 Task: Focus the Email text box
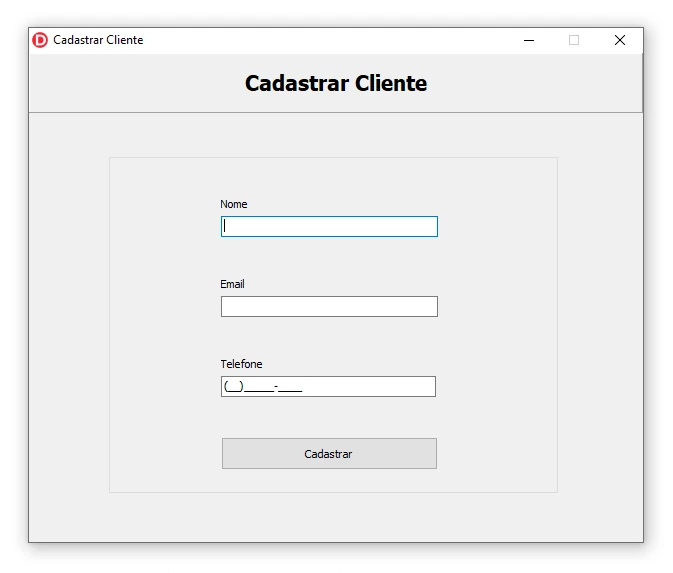click(x=329, y=306)
